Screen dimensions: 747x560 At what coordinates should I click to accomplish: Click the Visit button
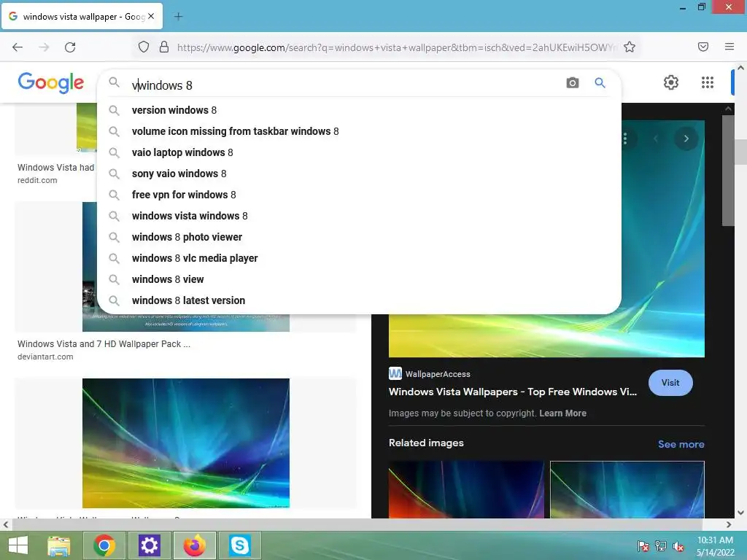(x=670, y=383)
